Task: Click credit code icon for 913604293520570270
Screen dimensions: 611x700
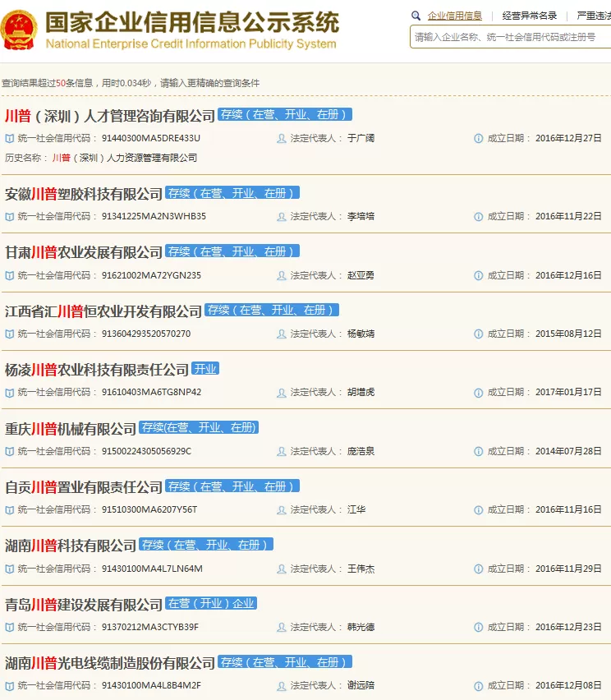Action: (x=9, y=334)
